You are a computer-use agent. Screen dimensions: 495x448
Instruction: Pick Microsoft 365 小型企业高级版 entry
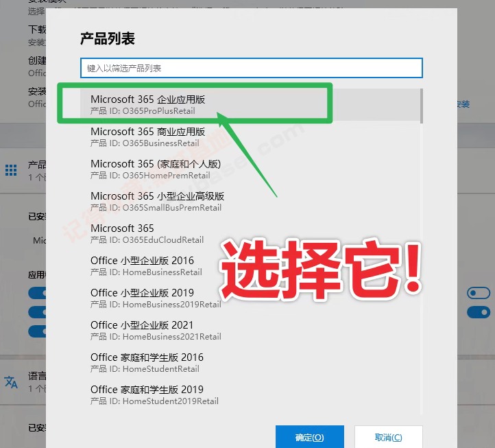250,201
